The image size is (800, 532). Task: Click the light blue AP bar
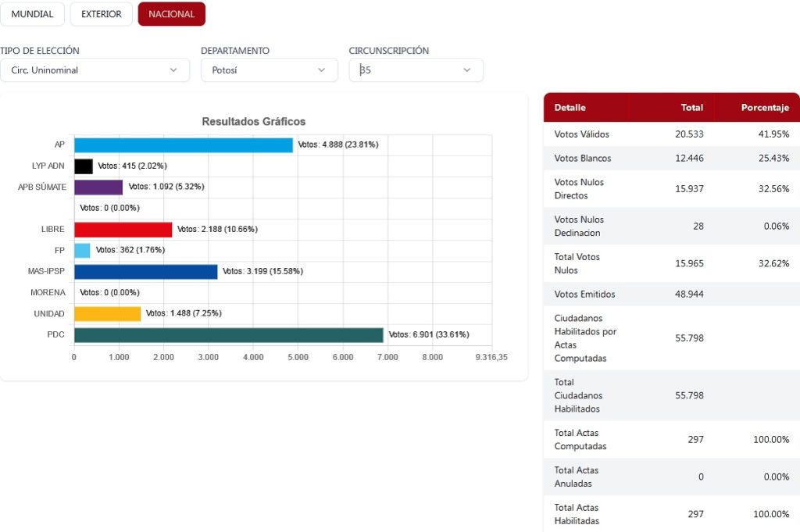coord(183,145)
